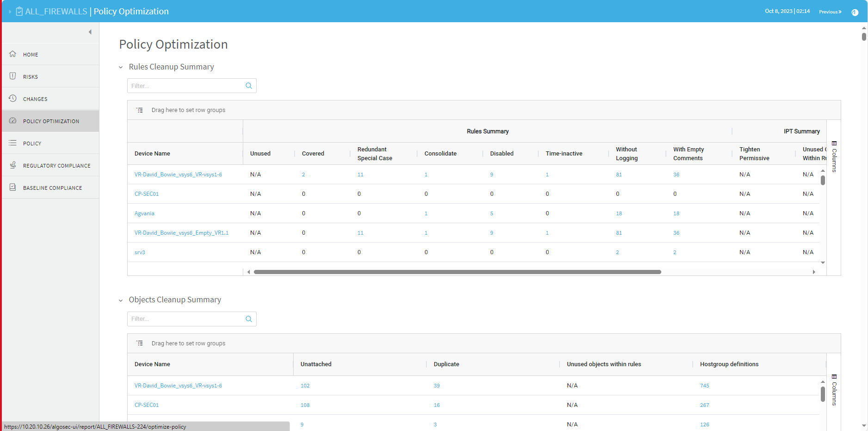The image size is (868, 431).
Task: Collapse the Objects Cleanup Summary section
Action: click(x=121, y=300)
